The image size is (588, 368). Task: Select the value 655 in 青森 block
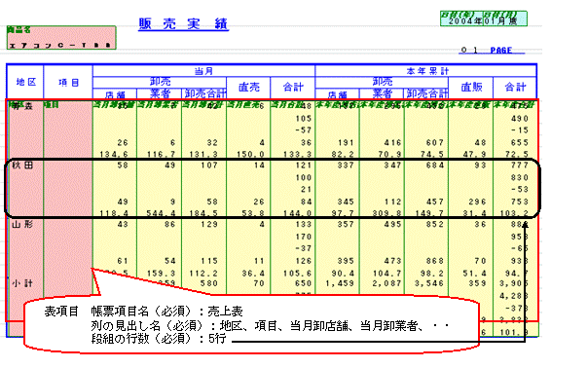[x=520, y=142]
